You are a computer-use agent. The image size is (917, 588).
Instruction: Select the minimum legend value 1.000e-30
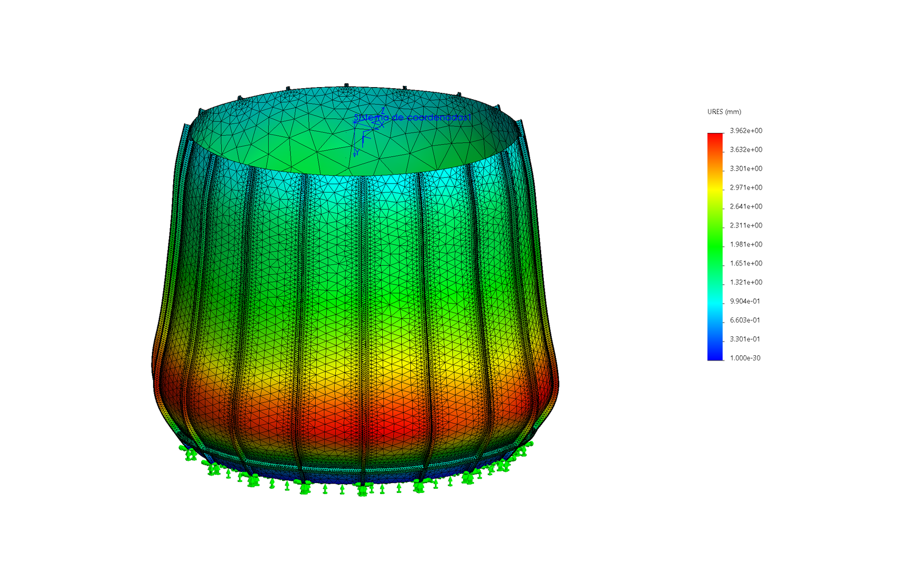pos(745,358)
